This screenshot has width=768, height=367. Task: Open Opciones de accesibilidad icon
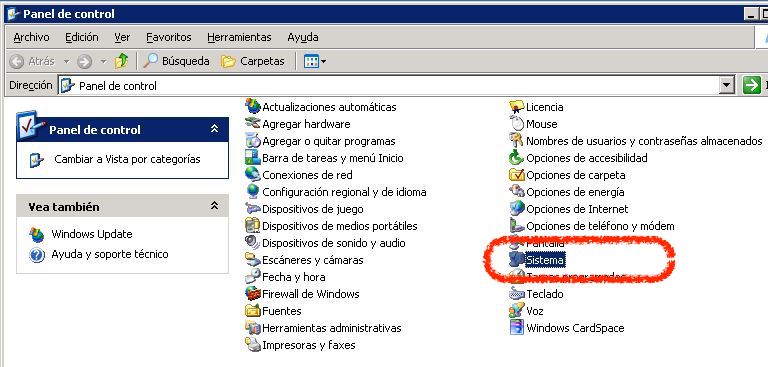click(517, 158)
